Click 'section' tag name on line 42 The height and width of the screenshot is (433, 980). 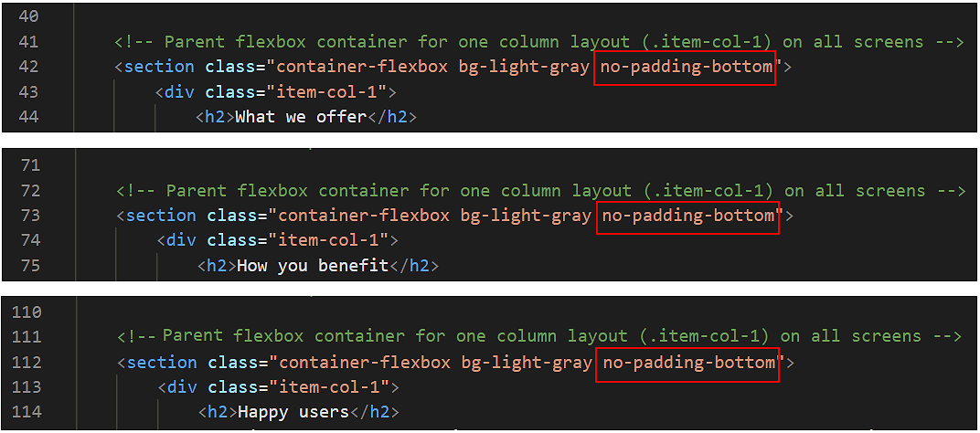tap(159, 67)
